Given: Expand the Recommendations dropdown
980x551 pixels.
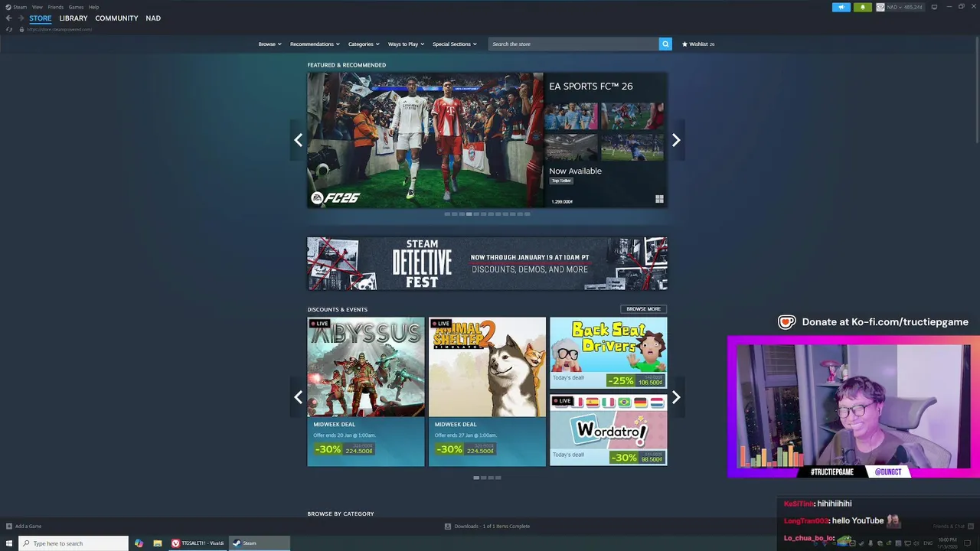Looking at the screenshot, I should pos(315,44).
